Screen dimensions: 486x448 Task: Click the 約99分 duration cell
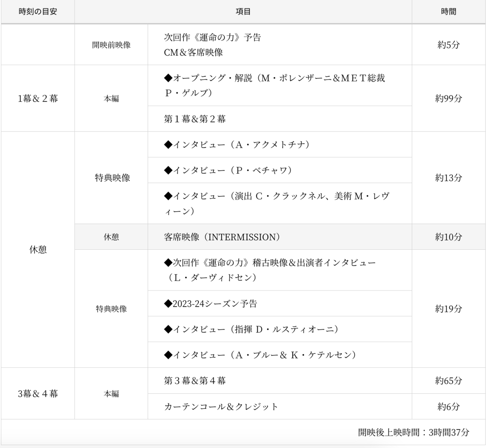point(448,98)
